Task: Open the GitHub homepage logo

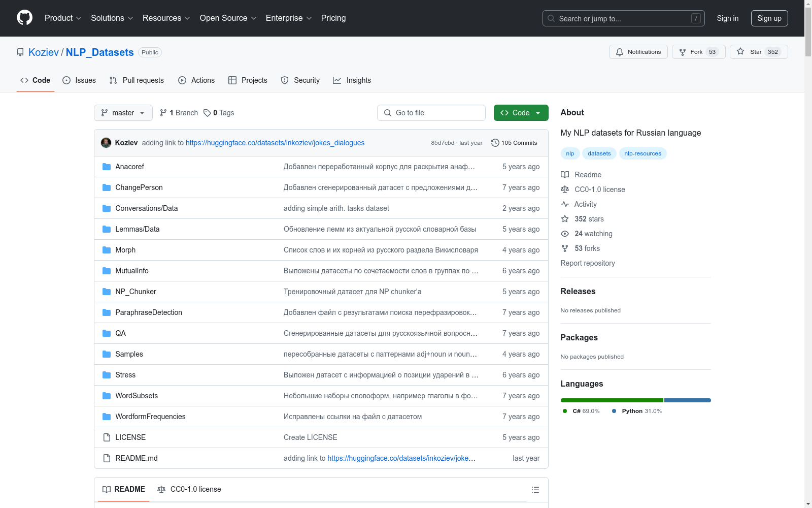Action: (x=24, y=18)
